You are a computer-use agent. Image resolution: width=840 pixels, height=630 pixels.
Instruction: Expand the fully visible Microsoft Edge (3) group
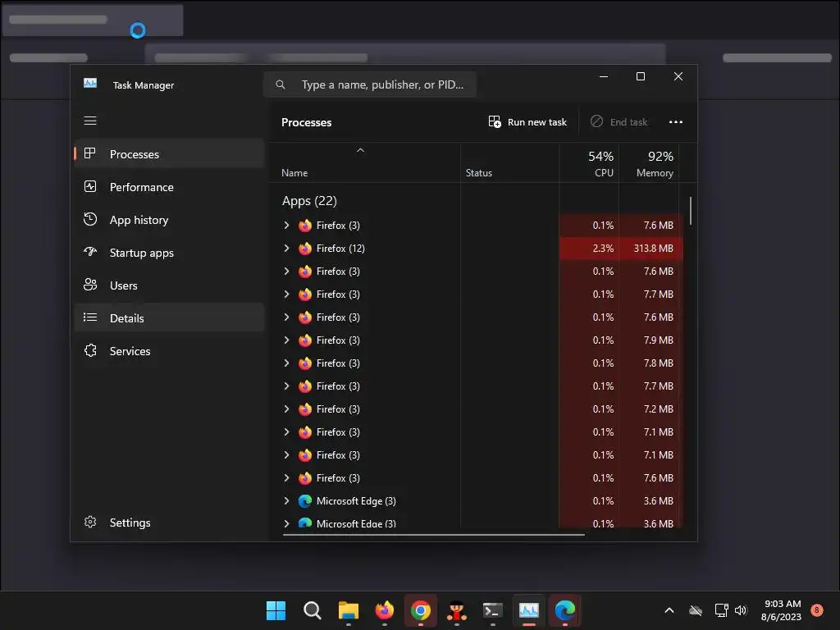coord(286,501)
